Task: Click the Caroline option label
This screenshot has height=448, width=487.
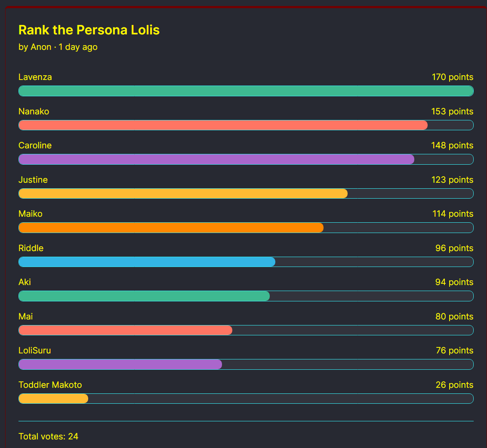Action: 35,146
